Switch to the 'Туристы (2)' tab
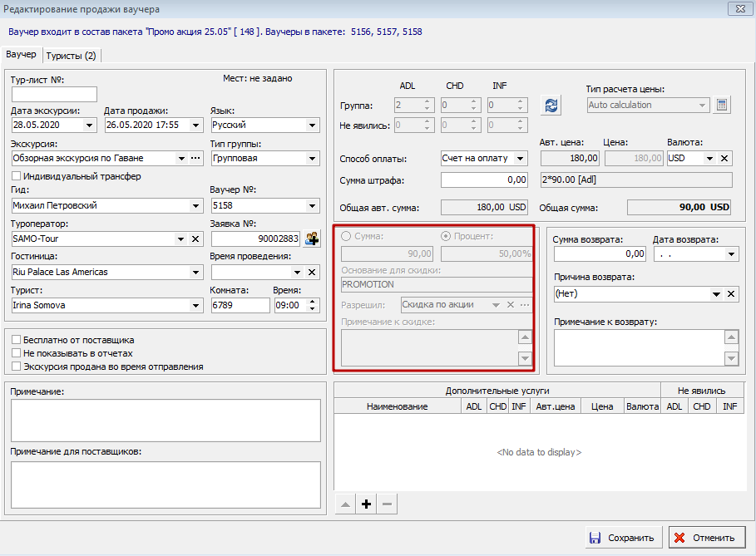 coord(72,56)
